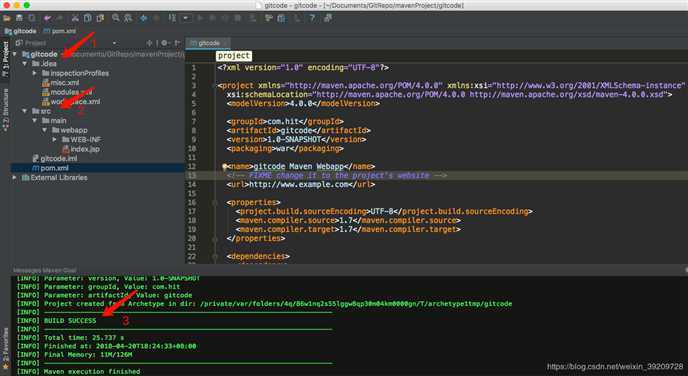Select the WEB-INF folder label
Image resolution: width=688 pixels, height=376 pixels.
(x=86, y=140)
